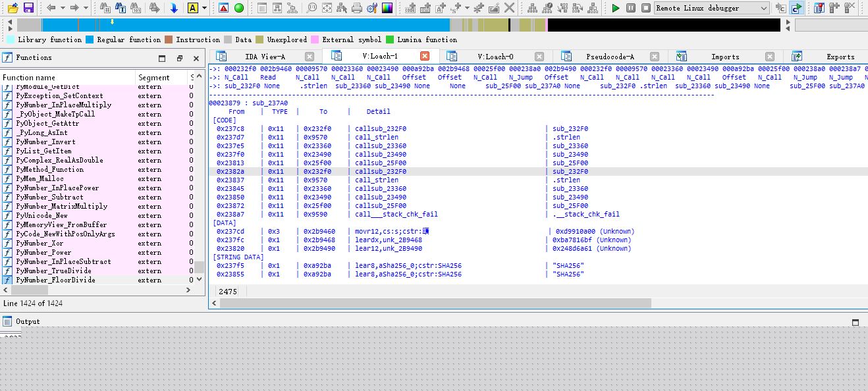Open the dropdown beside the yellow A icon
Viewport: 868px width, 391px height.
click(x=204, y=8)
